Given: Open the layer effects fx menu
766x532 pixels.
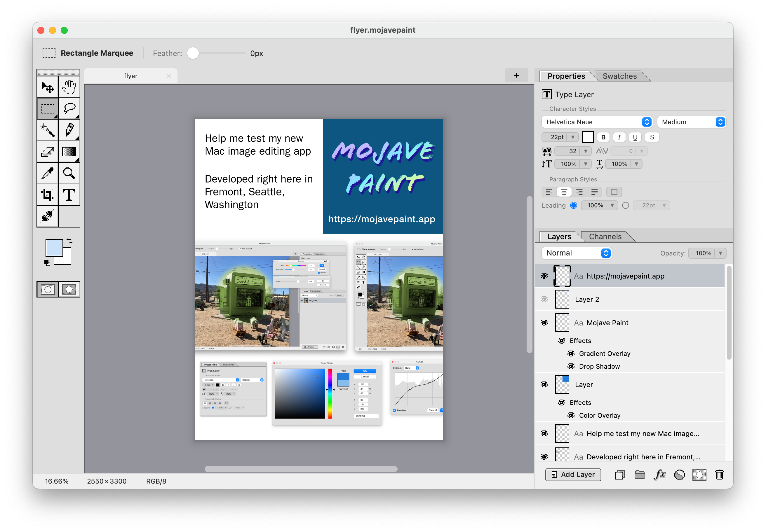Looking at the screenshot, I should (659, 475).
